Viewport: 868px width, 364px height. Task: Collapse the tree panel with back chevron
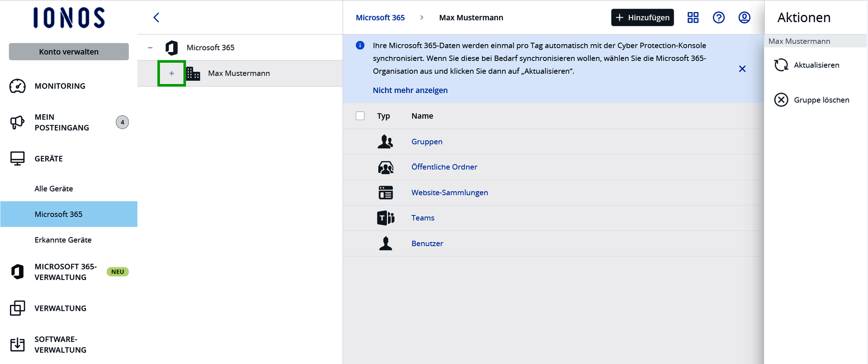156,18
